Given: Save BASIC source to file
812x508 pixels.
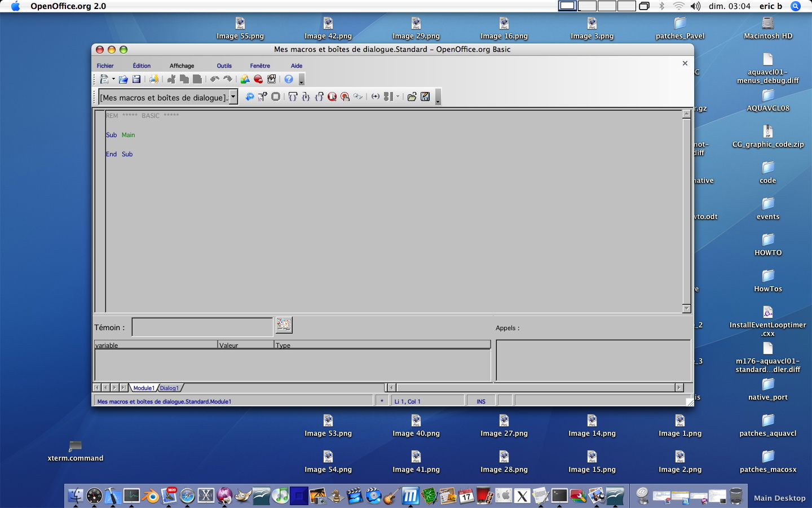Looking at the screenshot, I should 425,97.
